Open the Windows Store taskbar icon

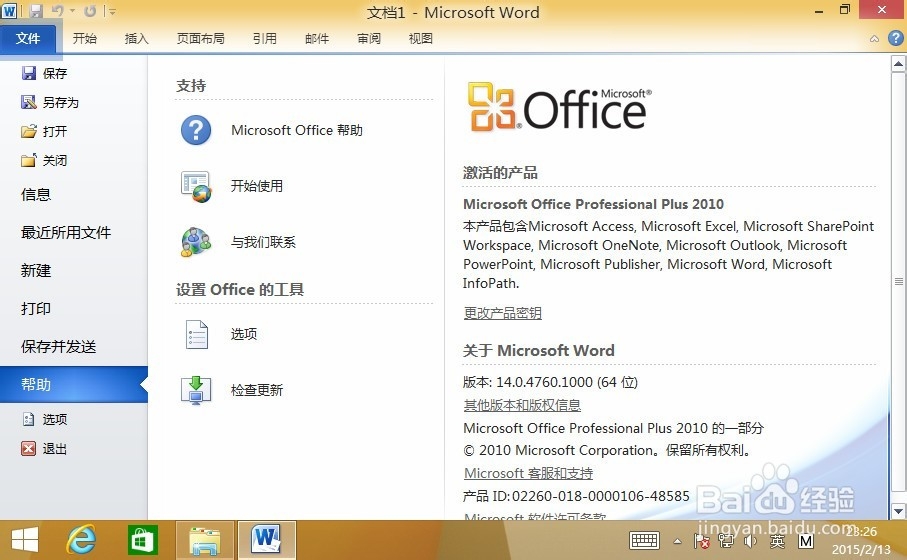(142, 540)
